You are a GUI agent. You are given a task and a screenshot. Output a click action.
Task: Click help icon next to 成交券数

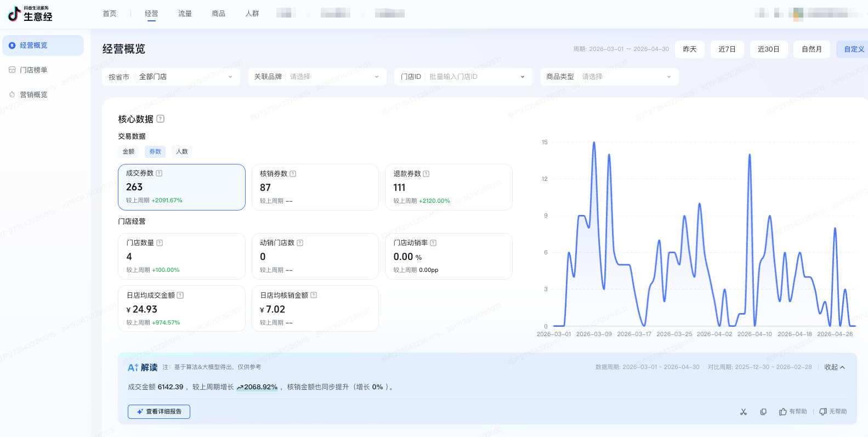(x=159, y=173)
